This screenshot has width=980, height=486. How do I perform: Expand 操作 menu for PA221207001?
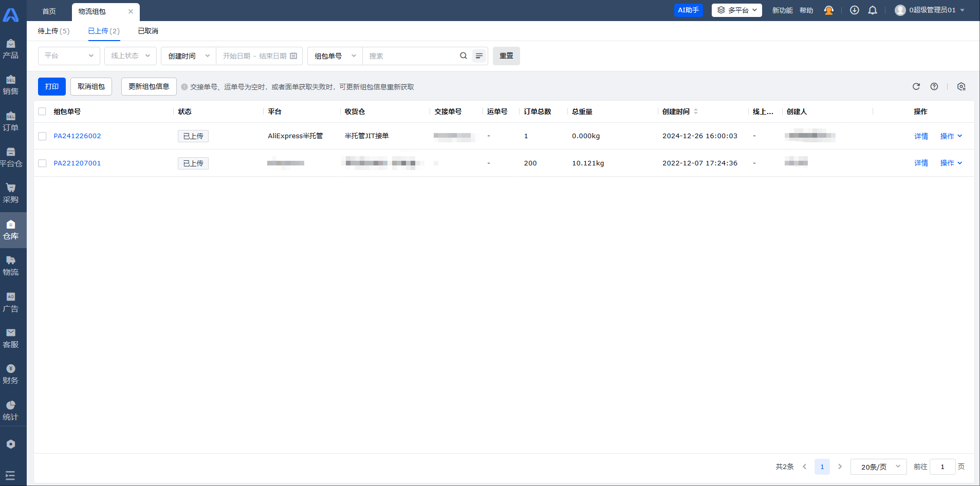pos(951,163)
